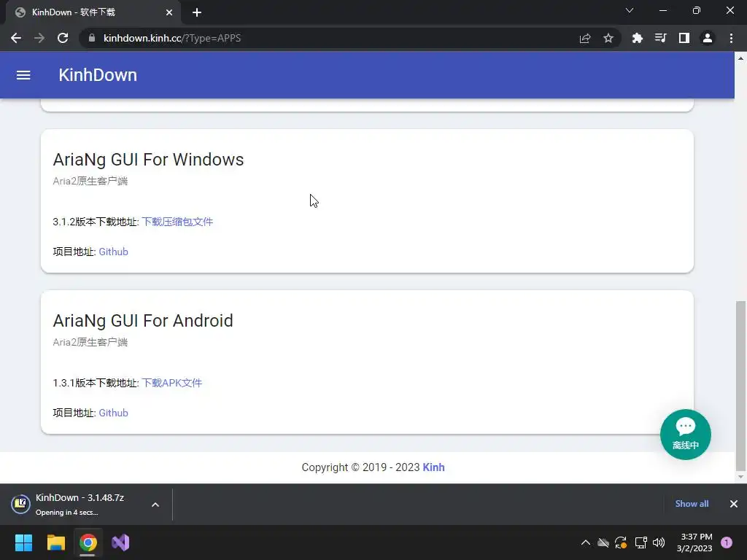Screen dimensions: 747x560
Task: Download 下载压缩包文件 for AriaNg Windows
Action: click(177, 222)
